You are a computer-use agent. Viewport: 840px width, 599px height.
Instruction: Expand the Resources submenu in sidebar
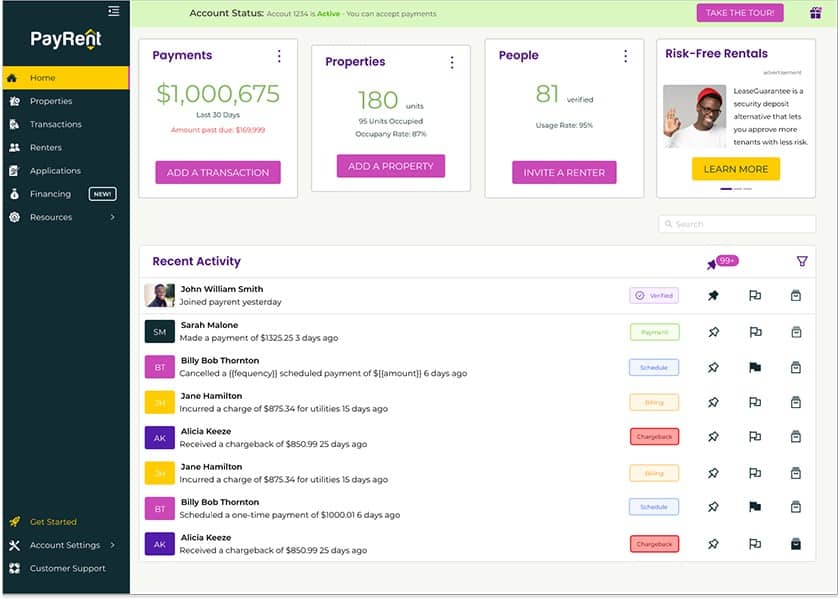[112, 217]
